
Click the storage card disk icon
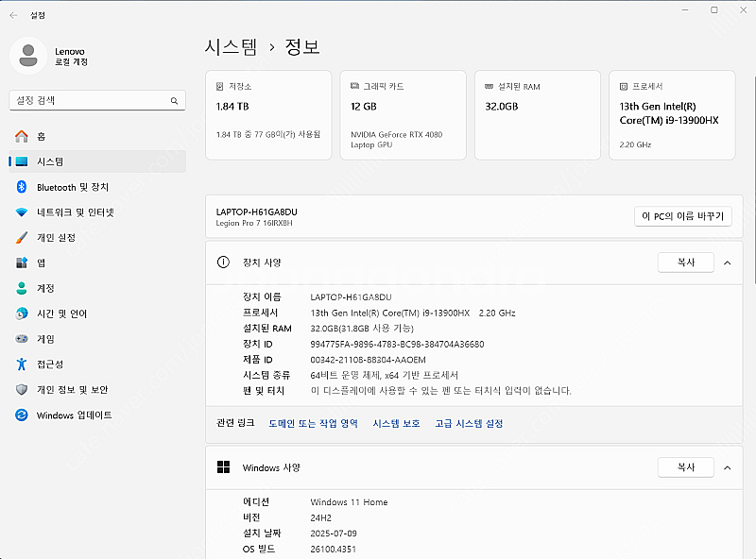click(x=220, y=86)
